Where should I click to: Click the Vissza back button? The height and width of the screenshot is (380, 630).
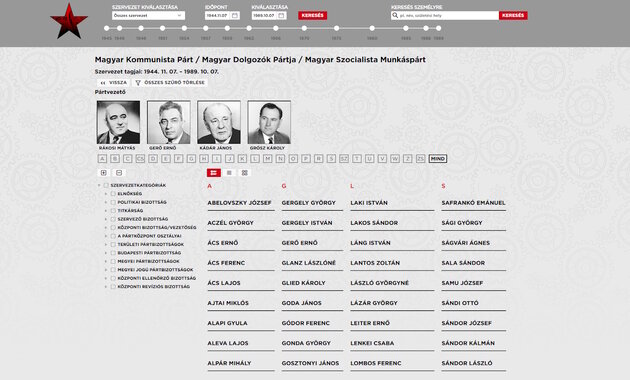(114, 82)
